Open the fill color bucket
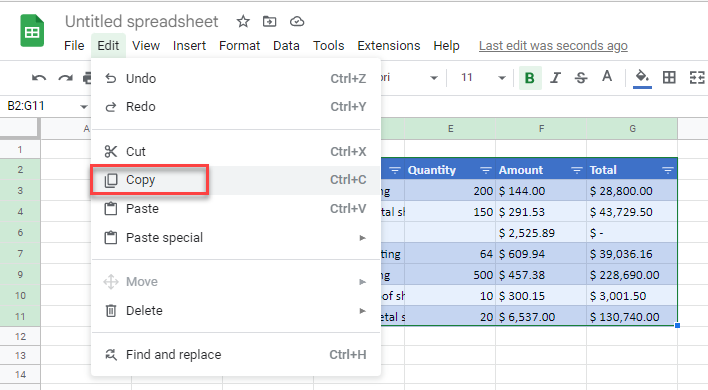This screenshot has width=708, height=390. tap(642, 78)
